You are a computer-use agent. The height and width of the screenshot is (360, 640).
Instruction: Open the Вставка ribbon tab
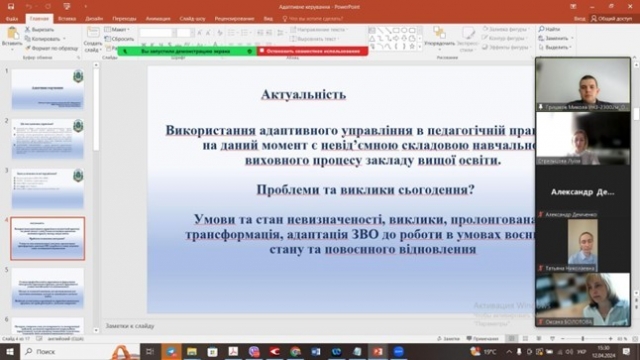click(x=67, y=18)
